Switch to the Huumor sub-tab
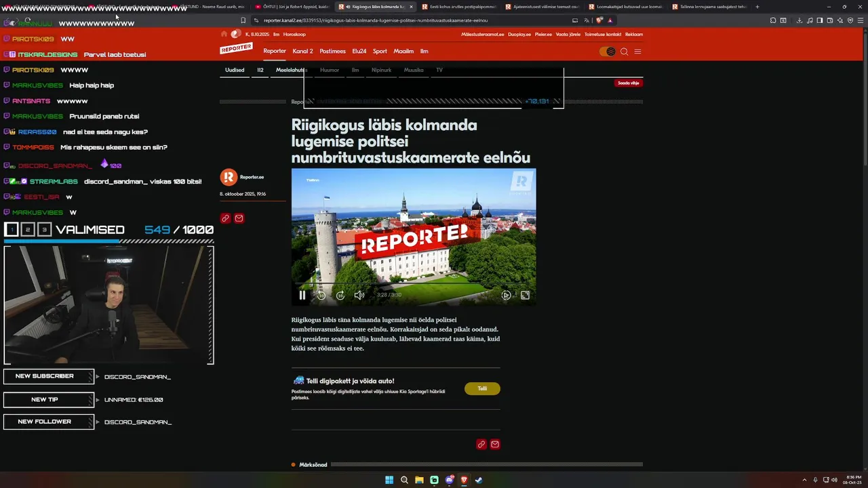 pyautogui.click(x=330, y=70)
